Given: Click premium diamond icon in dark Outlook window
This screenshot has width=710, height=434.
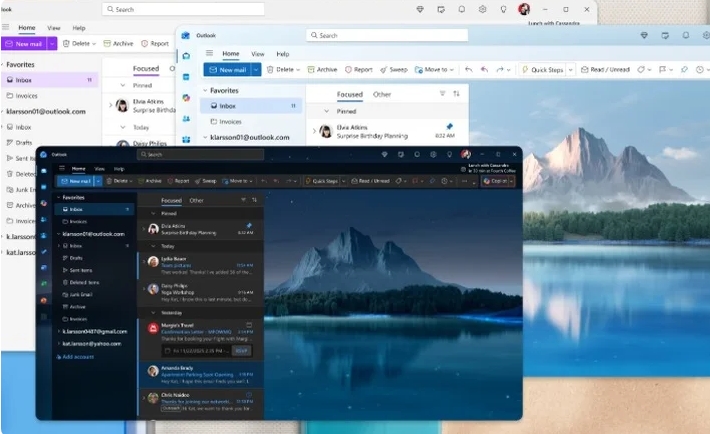Looking at the screenshot, I should tap(384, 154).
